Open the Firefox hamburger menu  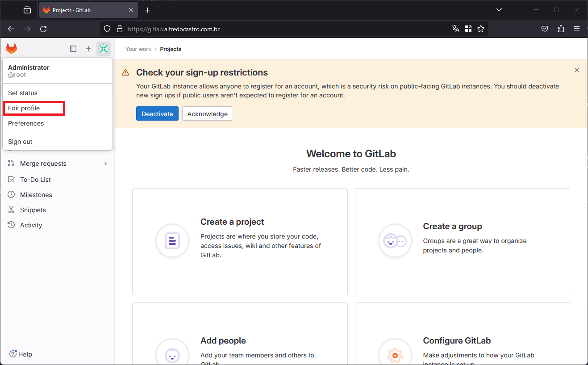coord(577,29)
